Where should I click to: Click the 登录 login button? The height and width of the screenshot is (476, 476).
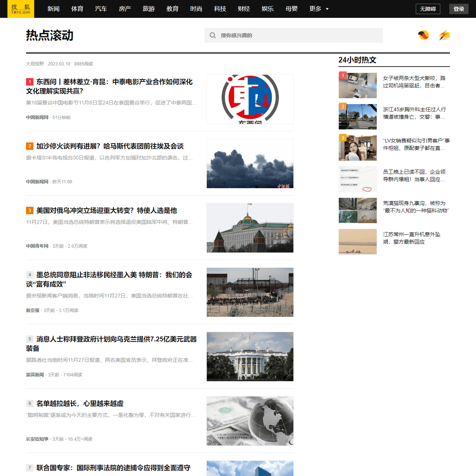(459, 9)
